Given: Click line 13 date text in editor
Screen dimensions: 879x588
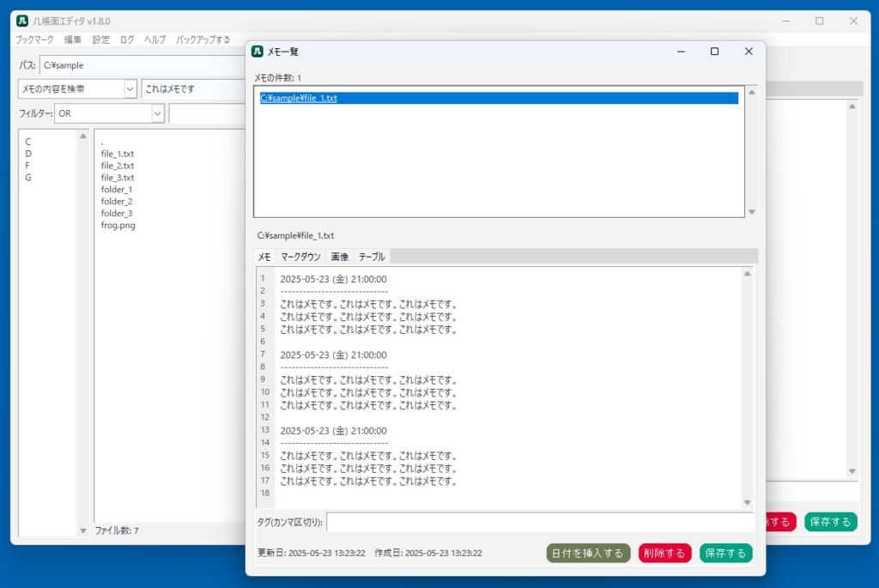Looking at the screenshot, I should pyautogui.click(x=333, y=431).
